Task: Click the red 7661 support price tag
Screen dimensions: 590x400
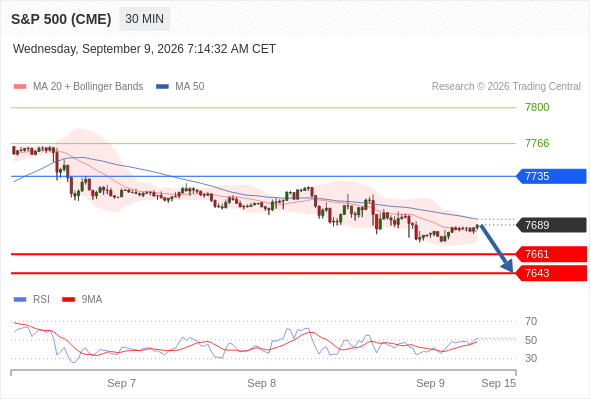Action: coord(551,254)
